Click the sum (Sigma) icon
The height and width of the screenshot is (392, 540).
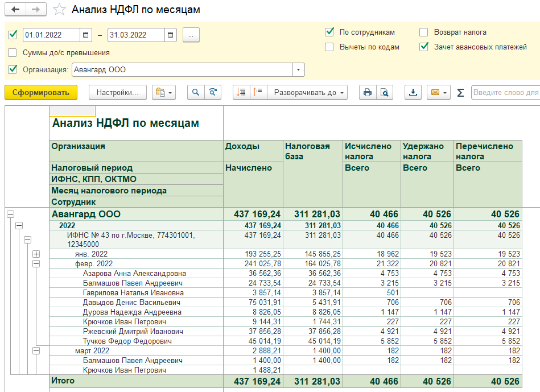pos(460,93)
